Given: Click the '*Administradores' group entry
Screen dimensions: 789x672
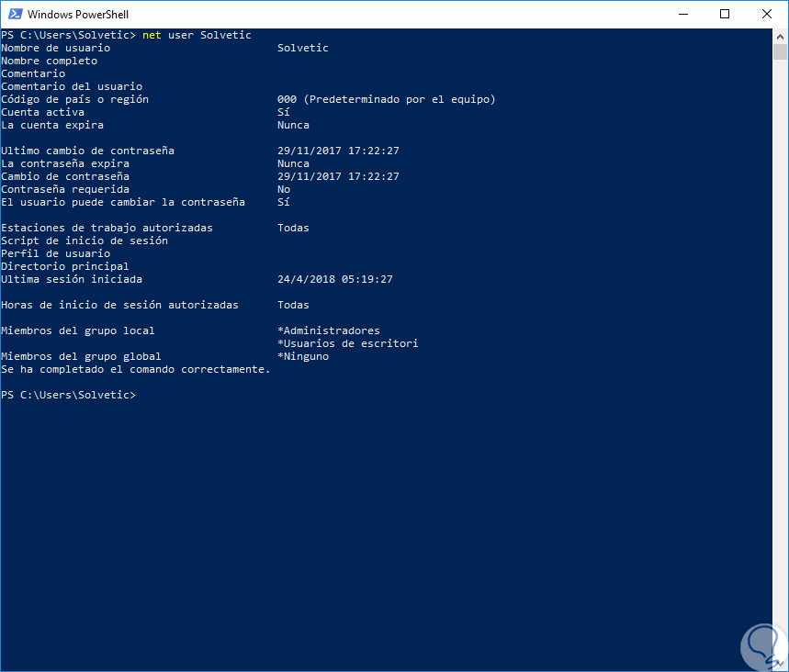Looking at the screenshot, I should click(328, 330).
